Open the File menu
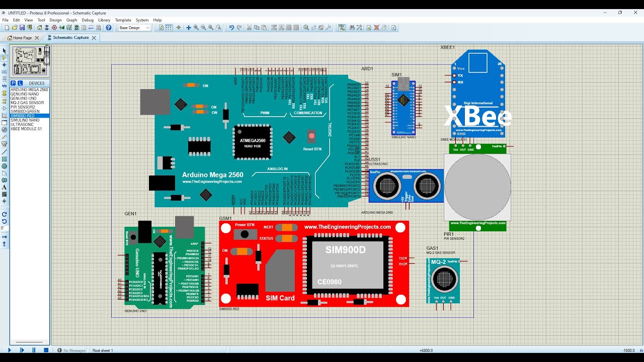This screenshot has width=644, height=362. (x=6, y=20)
